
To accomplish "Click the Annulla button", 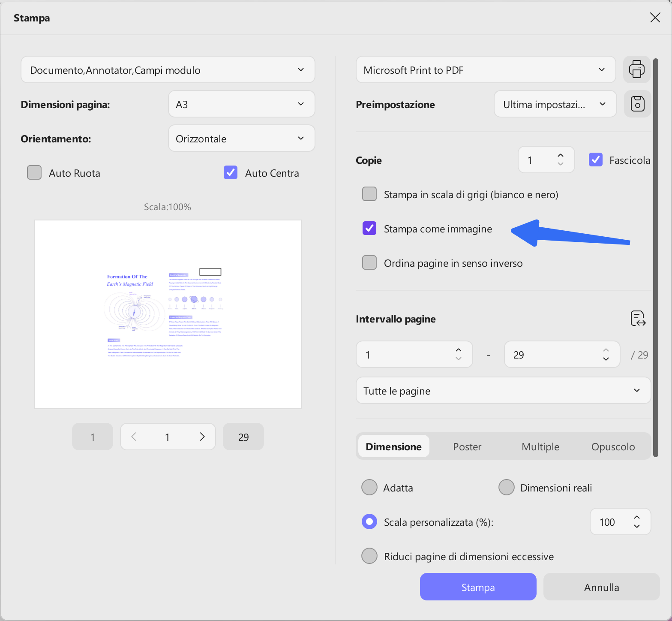I will click(x=602, y=587).
